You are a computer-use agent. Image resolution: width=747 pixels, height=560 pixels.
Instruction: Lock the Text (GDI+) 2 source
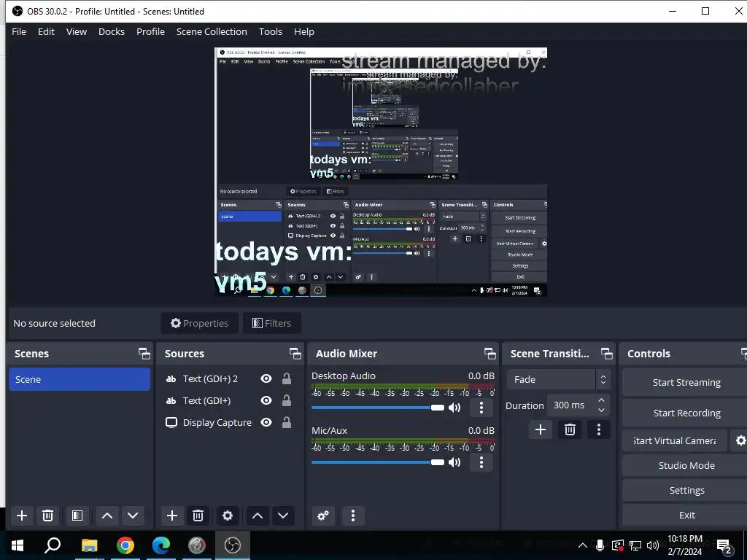click(286, 378)
